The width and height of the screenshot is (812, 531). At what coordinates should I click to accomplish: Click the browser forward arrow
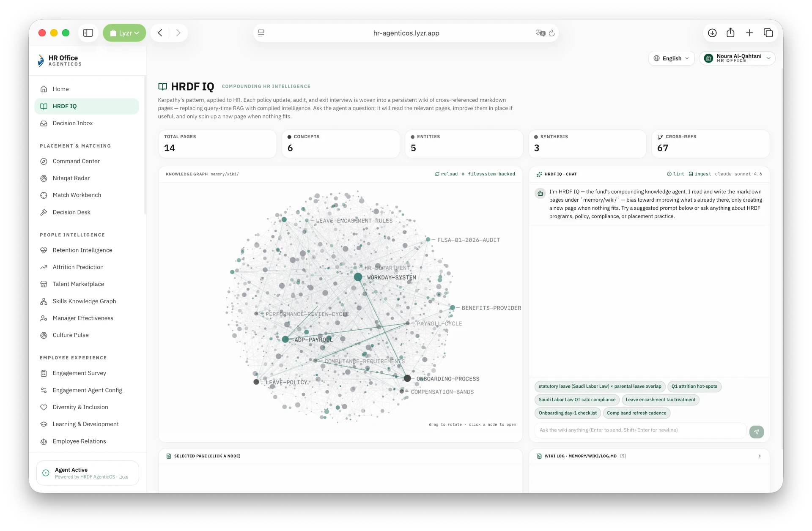point(178,33)
